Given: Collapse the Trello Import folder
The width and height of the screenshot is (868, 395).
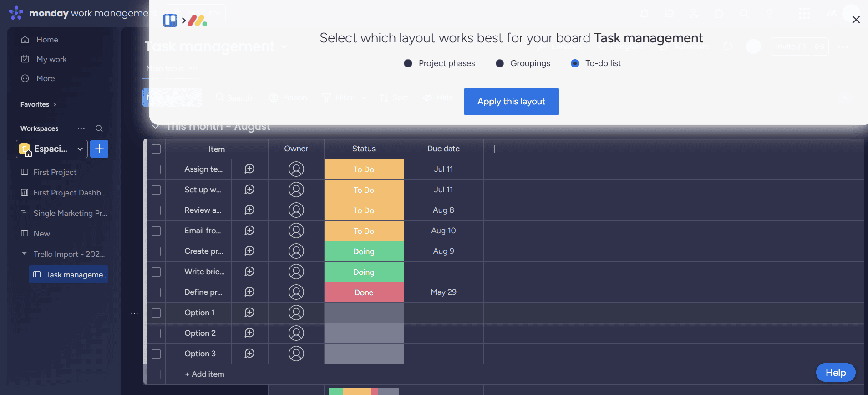Looking at the screenshot, I should (x=24, y=254).
